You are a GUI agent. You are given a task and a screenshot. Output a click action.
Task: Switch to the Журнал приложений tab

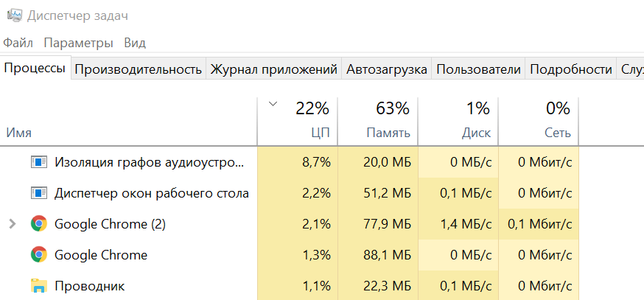(273, 69)
